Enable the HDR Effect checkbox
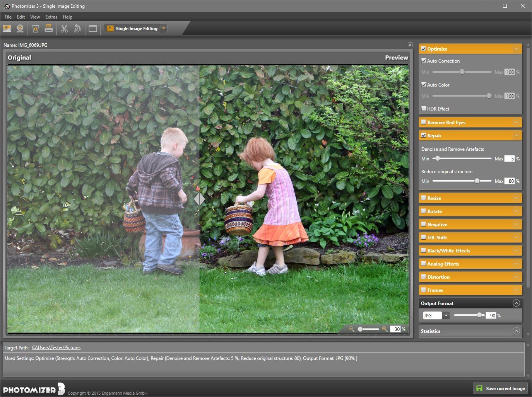Viewport: 532px width, 397px height. click(424, 109)
